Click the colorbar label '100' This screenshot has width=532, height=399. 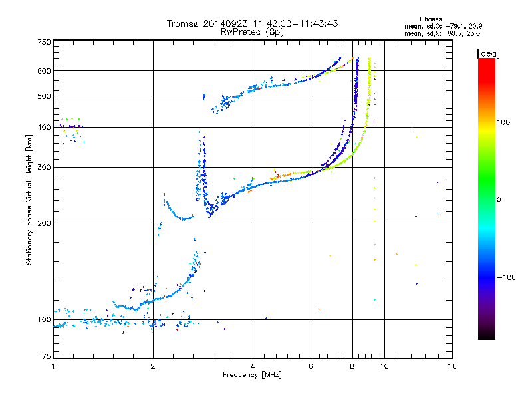503,122
